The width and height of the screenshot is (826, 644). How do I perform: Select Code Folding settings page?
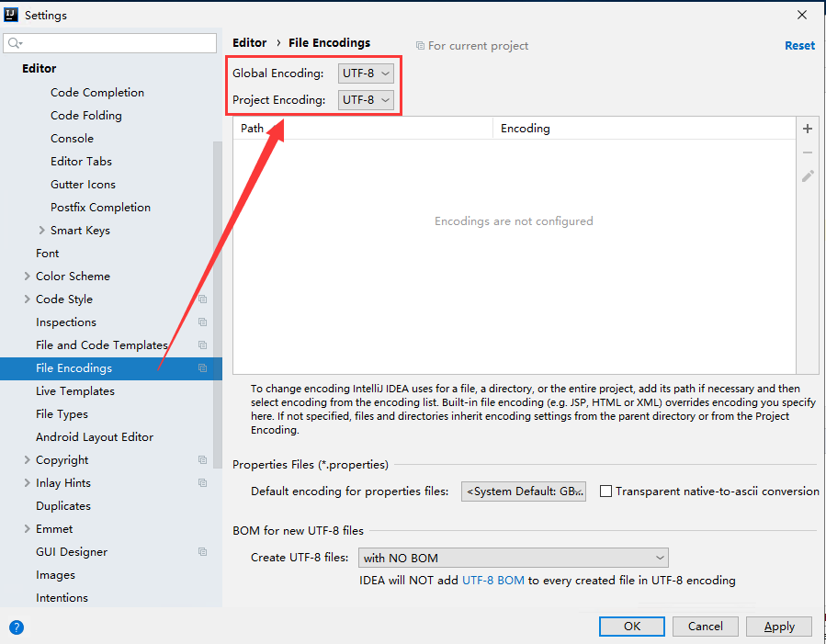pyautogui.click(x=85, y=116)
